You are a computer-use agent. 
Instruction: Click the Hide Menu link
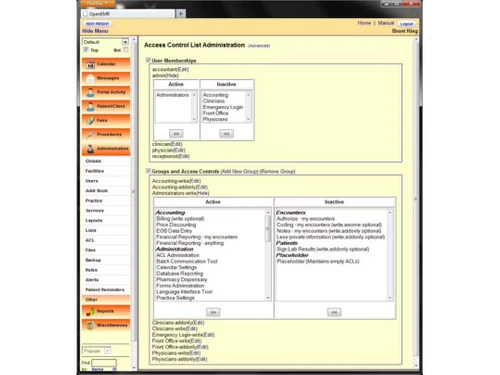(x=95, y=31)
